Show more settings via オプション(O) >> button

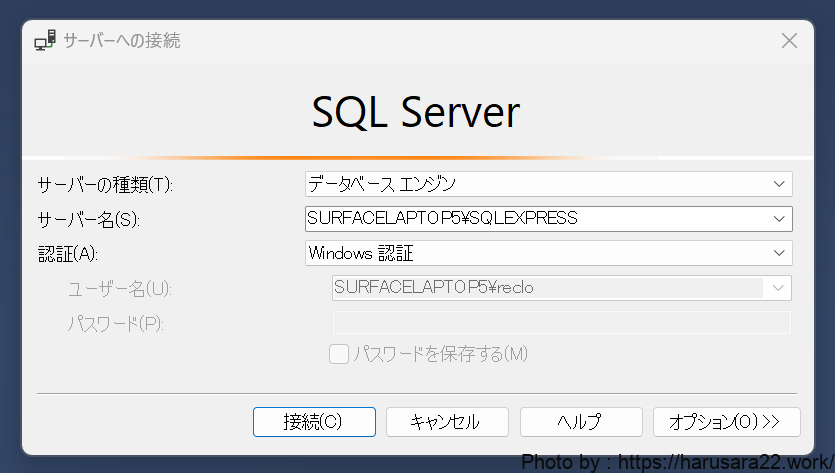pyautogui.click(x=726, y=422)
